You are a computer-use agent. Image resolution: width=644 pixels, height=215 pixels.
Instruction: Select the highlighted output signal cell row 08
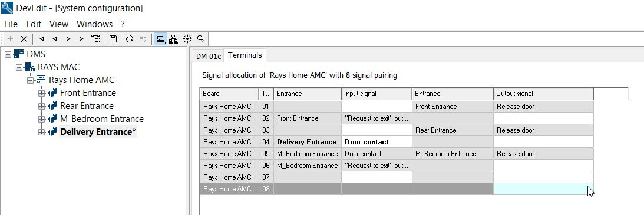point(543,189)
